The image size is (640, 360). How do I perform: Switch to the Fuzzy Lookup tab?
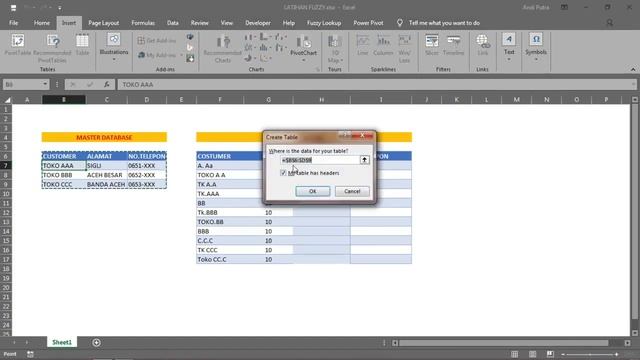(324, 23)
